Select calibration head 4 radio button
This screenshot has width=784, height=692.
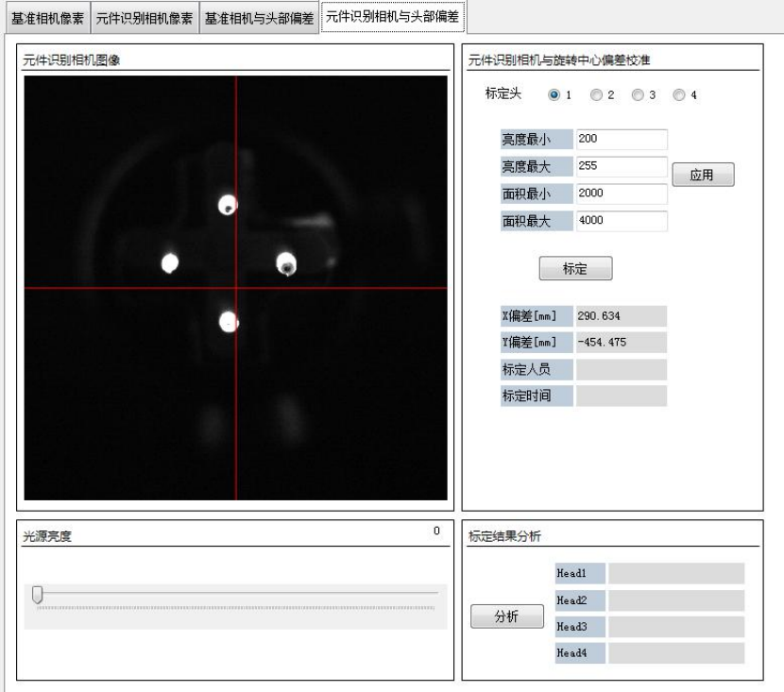(679, 94)
